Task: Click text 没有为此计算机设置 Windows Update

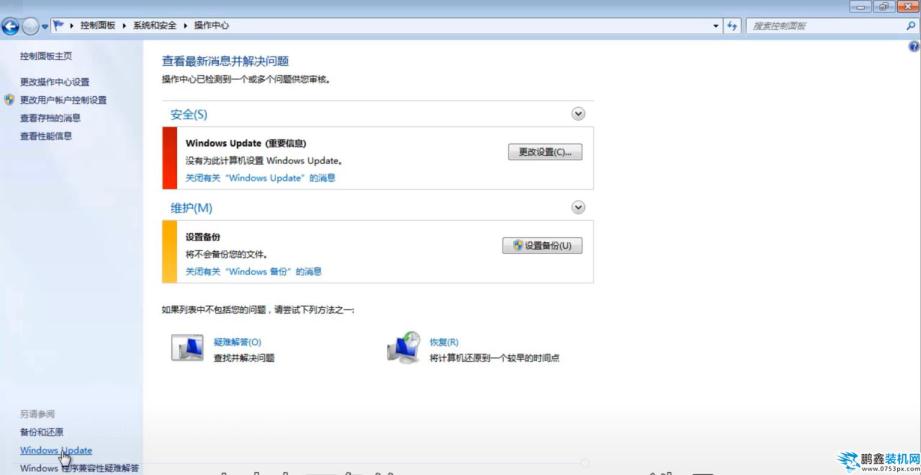Action: pyautogui.click(x=264, y=160)
